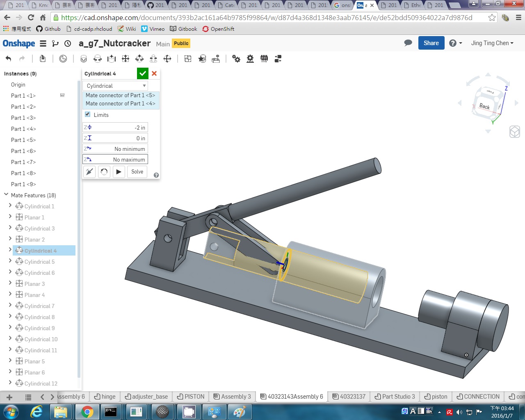Expand the Planar 1 mate feature

point(10,217)
